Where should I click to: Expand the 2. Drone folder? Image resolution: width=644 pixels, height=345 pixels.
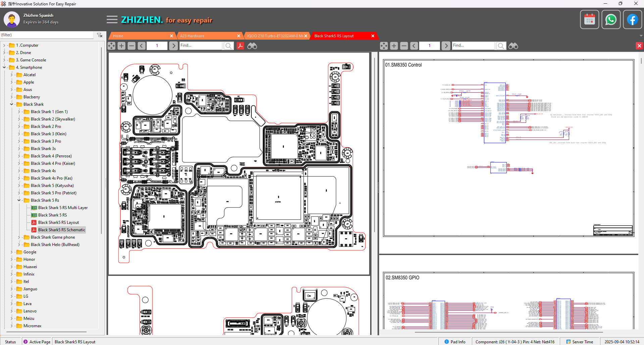[4, 53]
